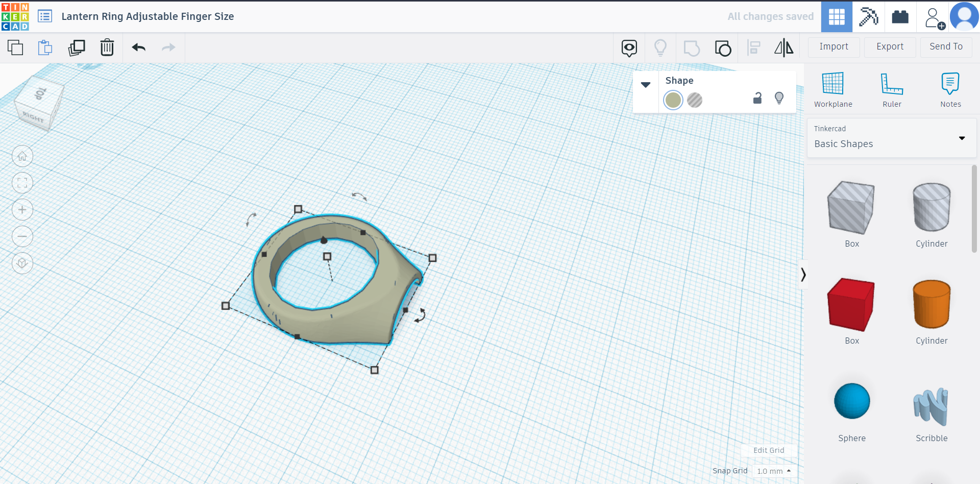This screenshot has width=980, height=484.
Task: Select the Workplane tool
Action: 833,90
